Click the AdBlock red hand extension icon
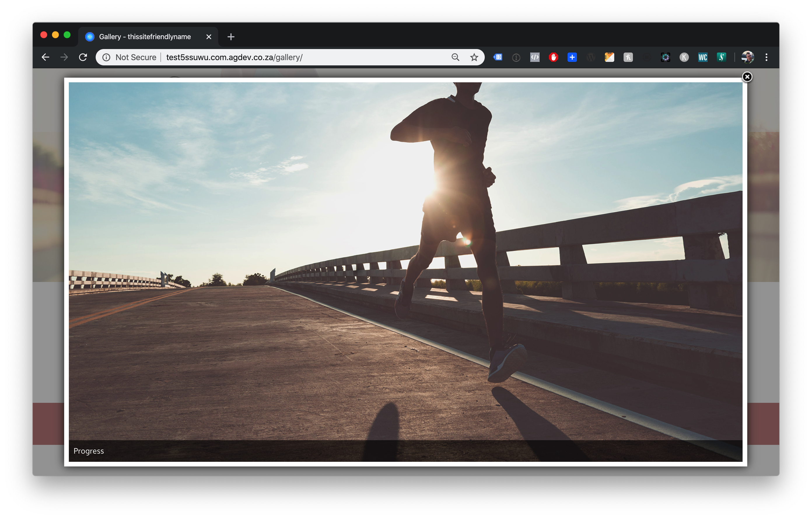 coord(553,58)
